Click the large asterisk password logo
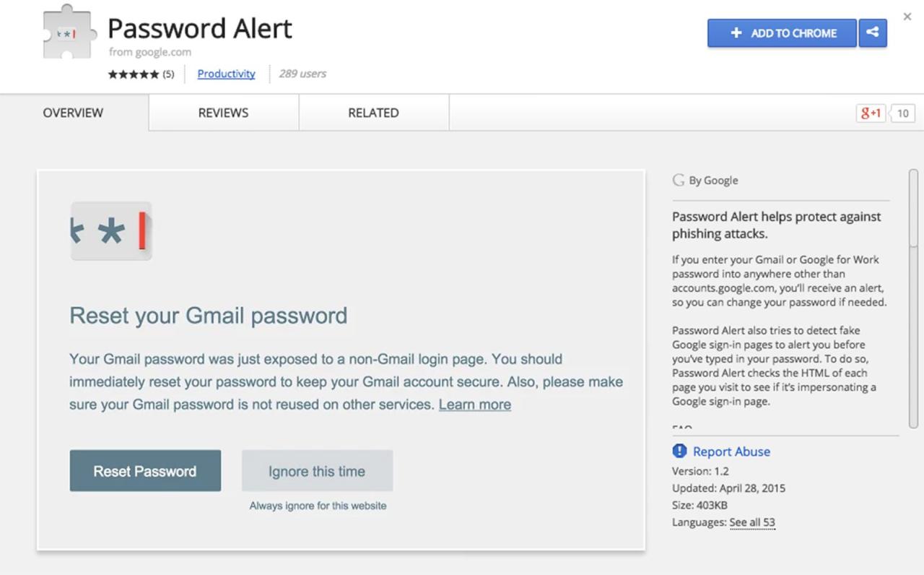This screenshot has width=924, height=575. tap(111, 231)
